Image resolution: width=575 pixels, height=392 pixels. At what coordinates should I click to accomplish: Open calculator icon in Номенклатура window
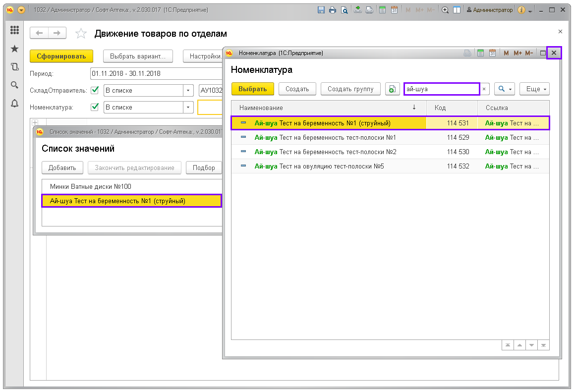click(480, 53)
